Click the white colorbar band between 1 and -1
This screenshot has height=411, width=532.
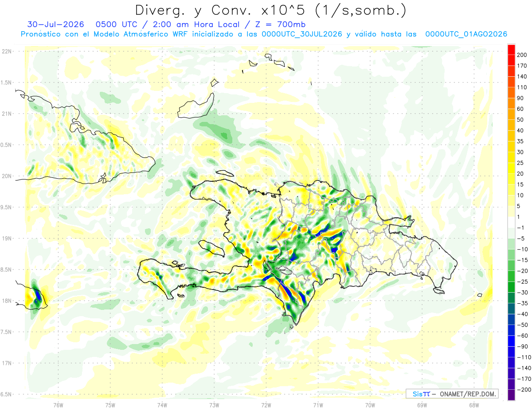tap(511, 223)
